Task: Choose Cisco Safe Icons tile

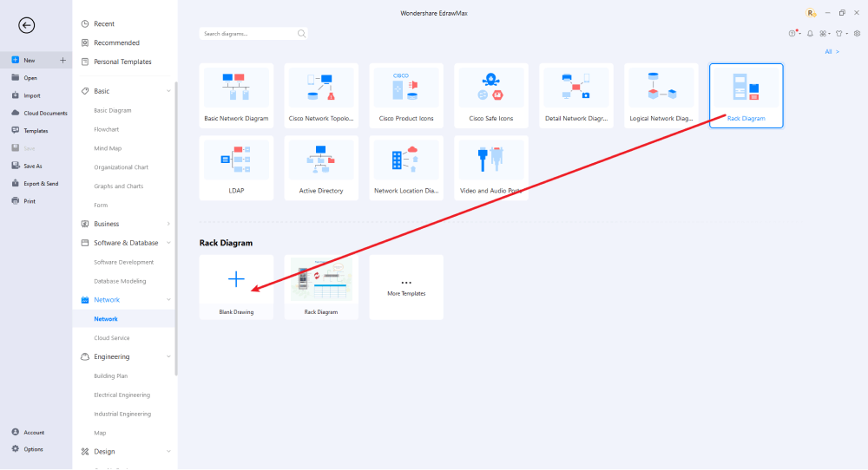Action: (x=491, y=95)
